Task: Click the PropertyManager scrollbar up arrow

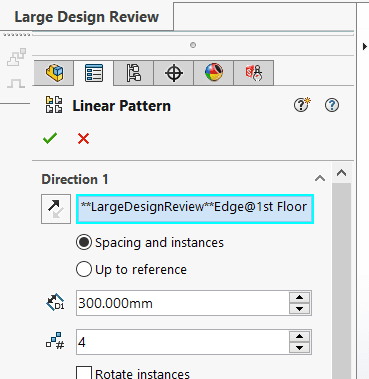Action: (342, 173)
